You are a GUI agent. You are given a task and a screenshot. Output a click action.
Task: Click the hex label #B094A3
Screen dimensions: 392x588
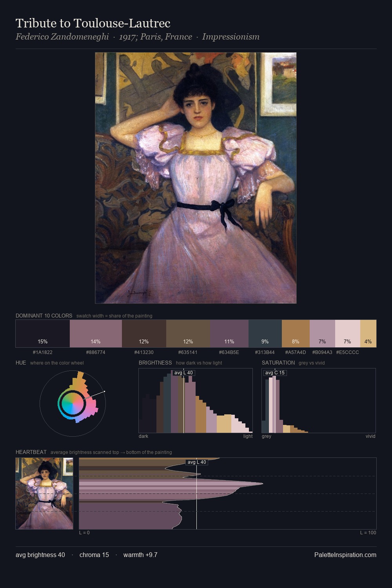click(322, 352)
